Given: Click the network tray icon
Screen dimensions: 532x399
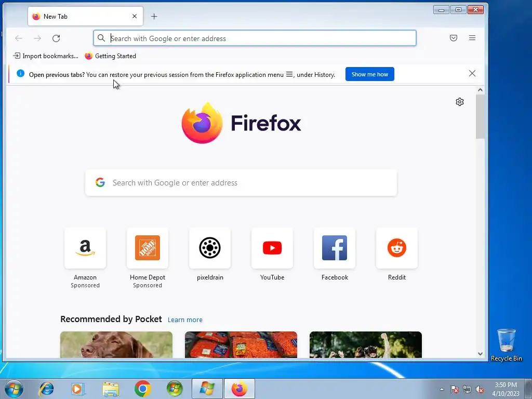Looking at the screenshot, I should (x=467, y=389).
